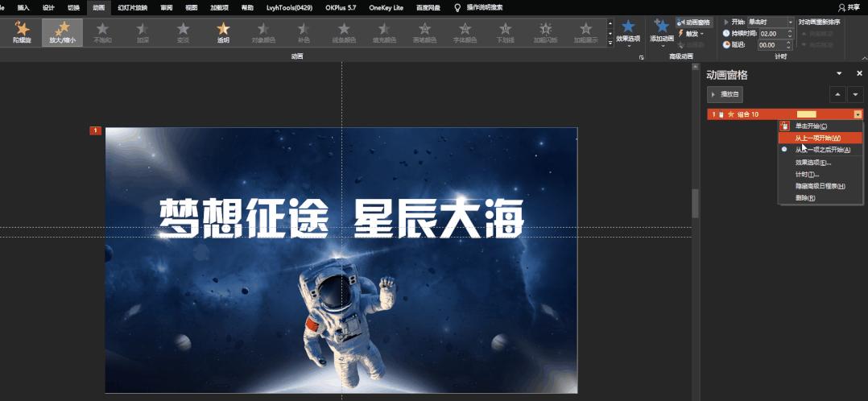
Task: Choose 单击开始(C) from the context menu
Action: (x=820, y=126)
